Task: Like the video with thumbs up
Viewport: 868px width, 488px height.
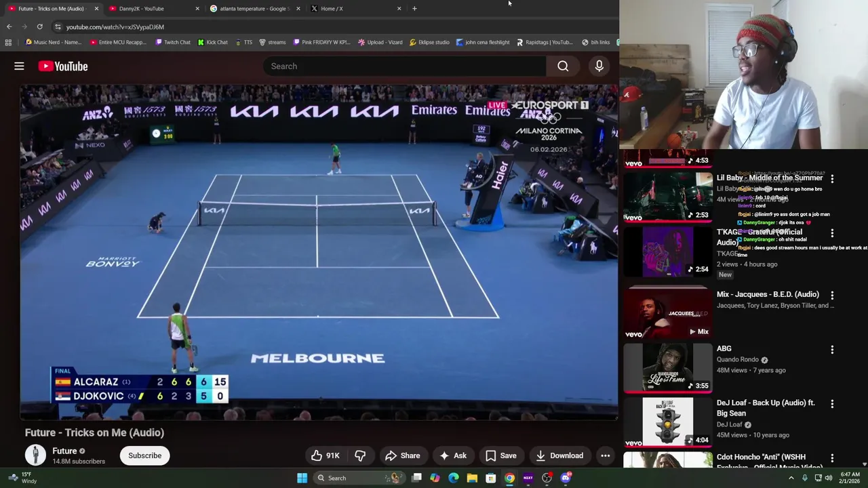Action: point(325,455)
